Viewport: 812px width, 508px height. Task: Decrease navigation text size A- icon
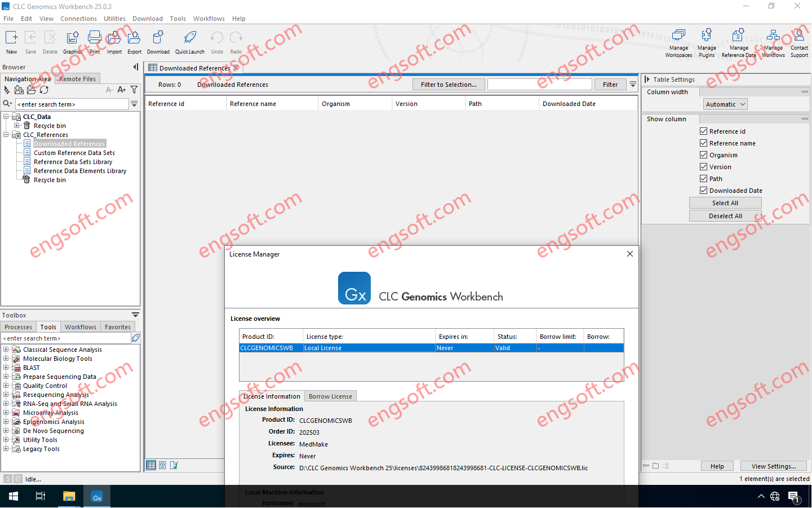tap(109, 90)
